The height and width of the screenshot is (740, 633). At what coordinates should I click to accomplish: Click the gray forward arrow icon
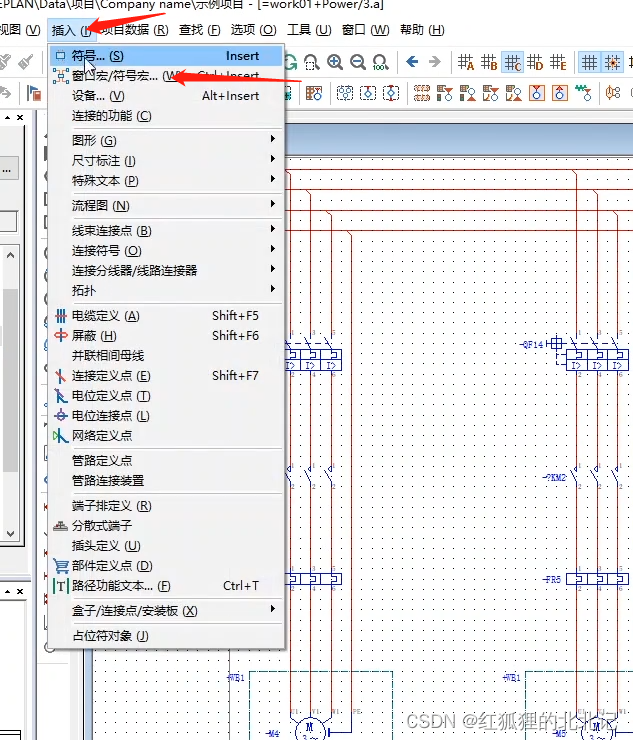click(x=434, y=62)
